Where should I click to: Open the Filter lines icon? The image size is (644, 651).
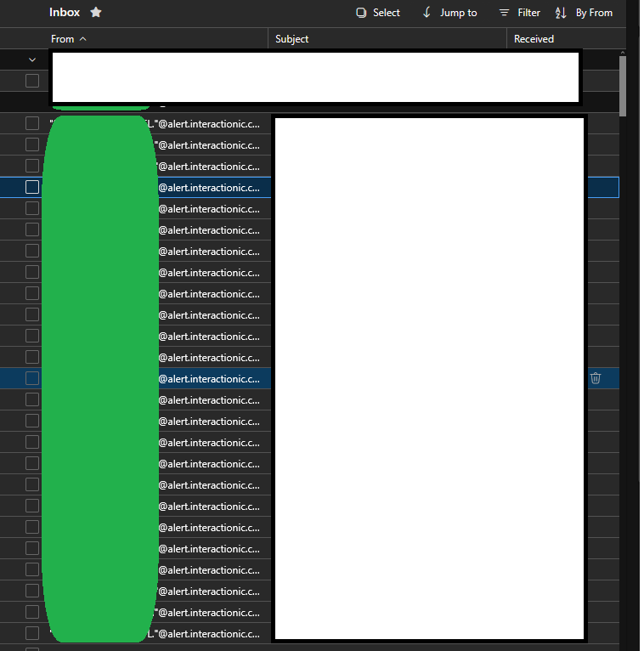[x=504, y=13]
